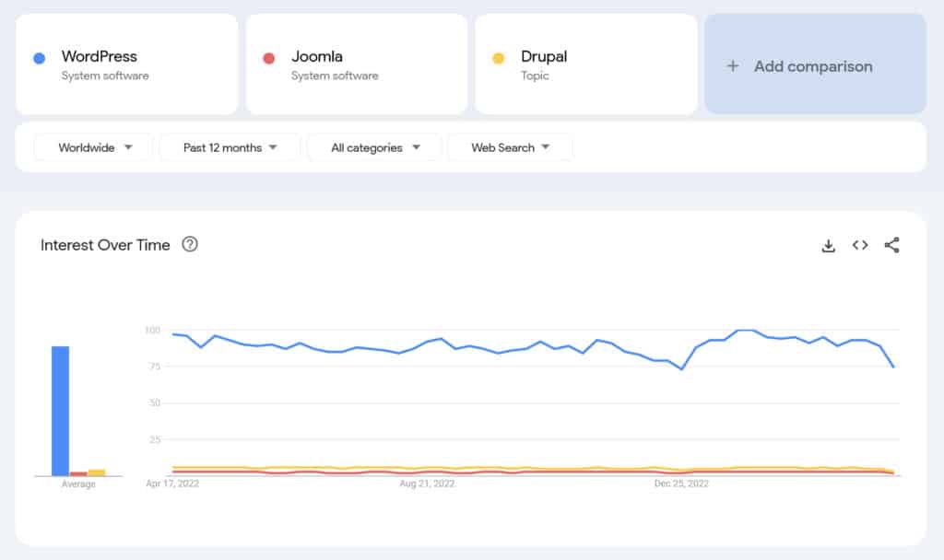Open the embed code for the chart
The image size is (944, 560).
point(859,245)
